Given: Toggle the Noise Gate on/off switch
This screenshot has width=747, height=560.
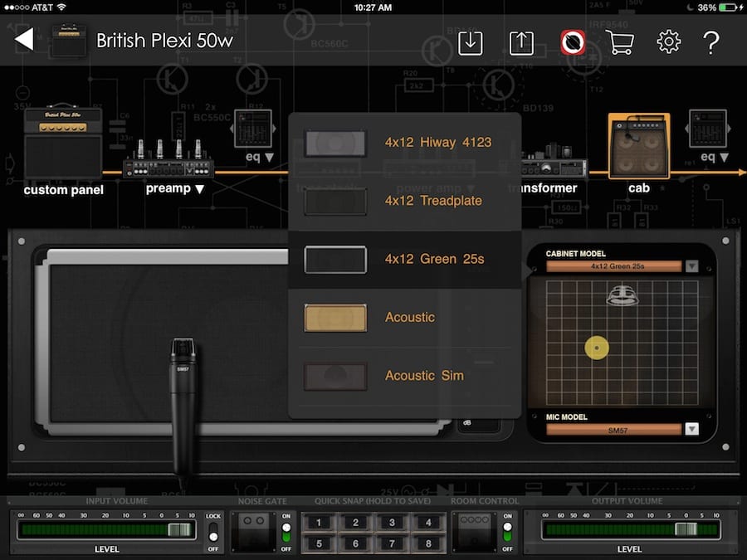Looking at the screenshot, I should [286, 530].
